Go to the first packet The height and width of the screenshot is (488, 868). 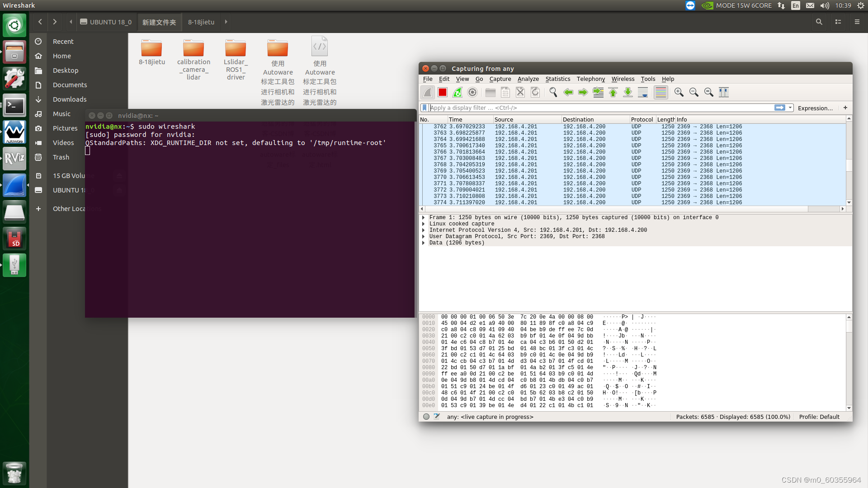tap(613, 93)
